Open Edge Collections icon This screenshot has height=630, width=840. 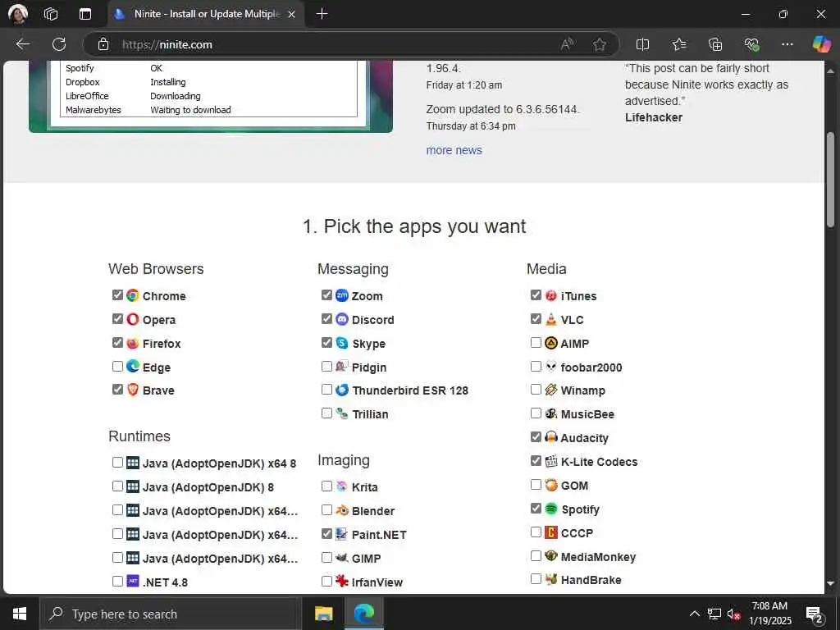point(715,44)
